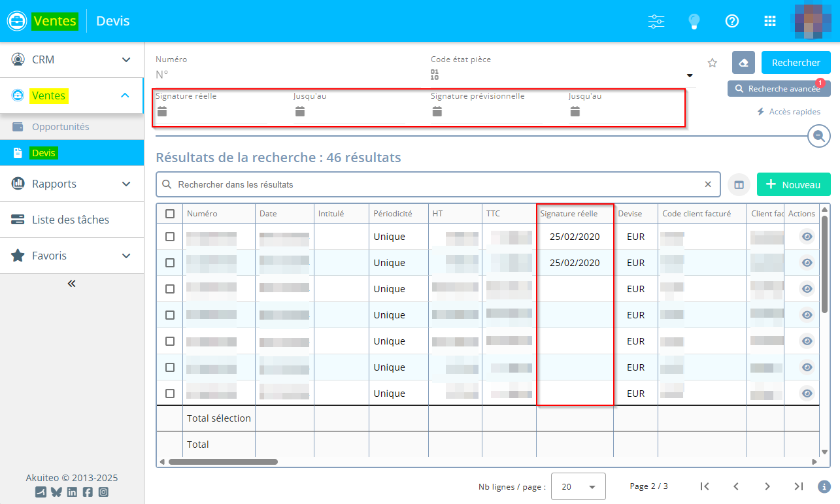Click the zoom-out magnifier collapse icon
This screenshot has width=840, height=504.
pos(818,136)
